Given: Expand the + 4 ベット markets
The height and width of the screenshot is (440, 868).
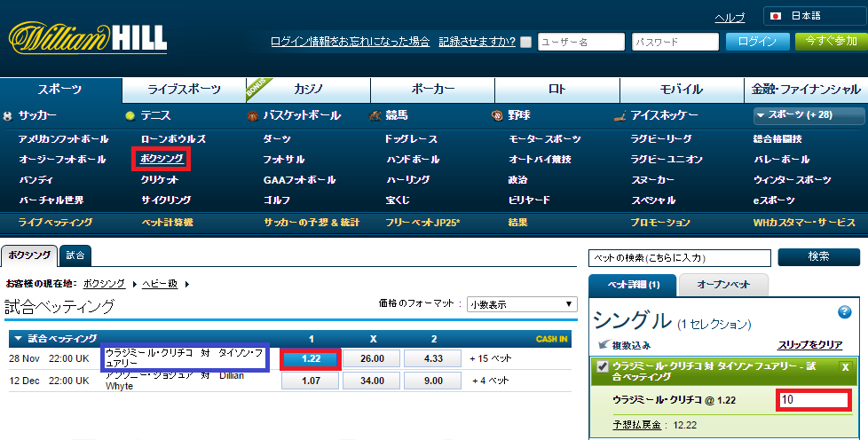Looking at the screenshot, I should click(491, 381).
